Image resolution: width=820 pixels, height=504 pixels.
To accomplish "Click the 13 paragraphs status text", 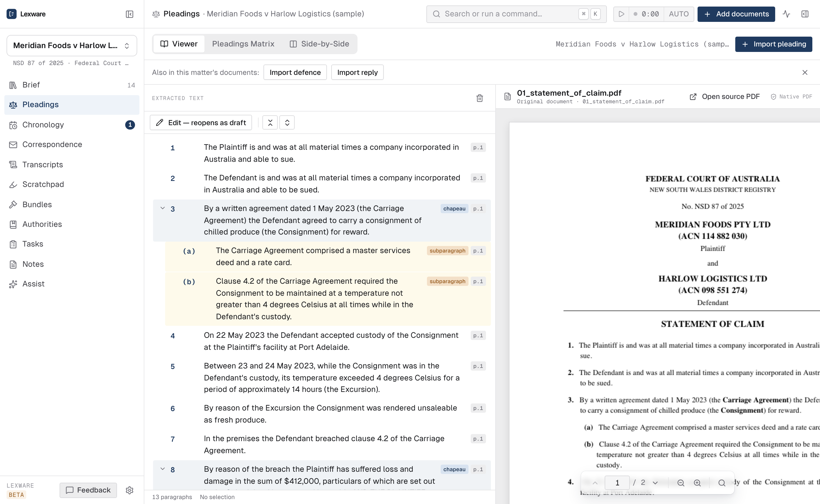I will 172,497.
